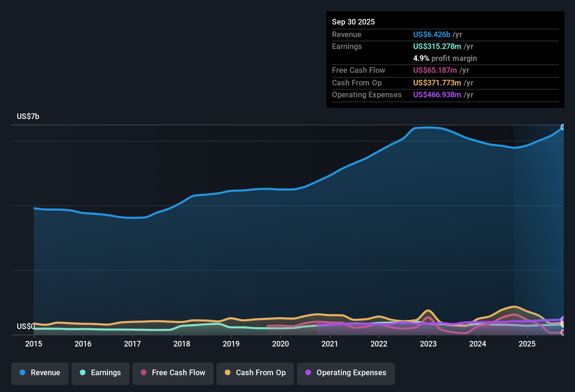This screenshot has height=392, width=575.
Task: Click the purple Operating Expenses legend dot
Action: [x=308, y=373]
